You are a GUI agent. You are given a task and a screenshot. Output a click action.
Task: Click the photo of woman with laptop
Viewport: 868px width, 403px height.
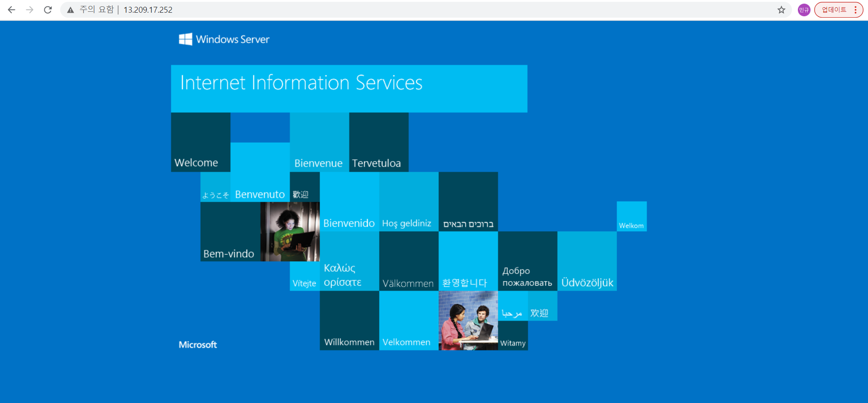[290, 231]
